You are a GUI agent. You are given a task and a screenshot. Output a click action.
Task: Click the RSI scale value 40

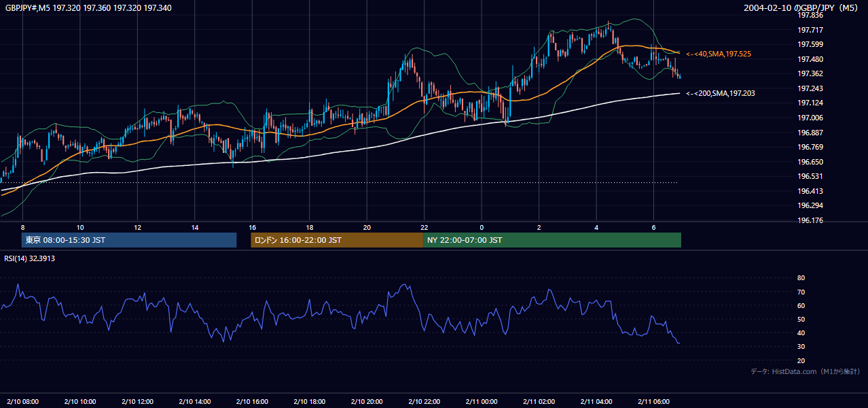click(801, 333)
